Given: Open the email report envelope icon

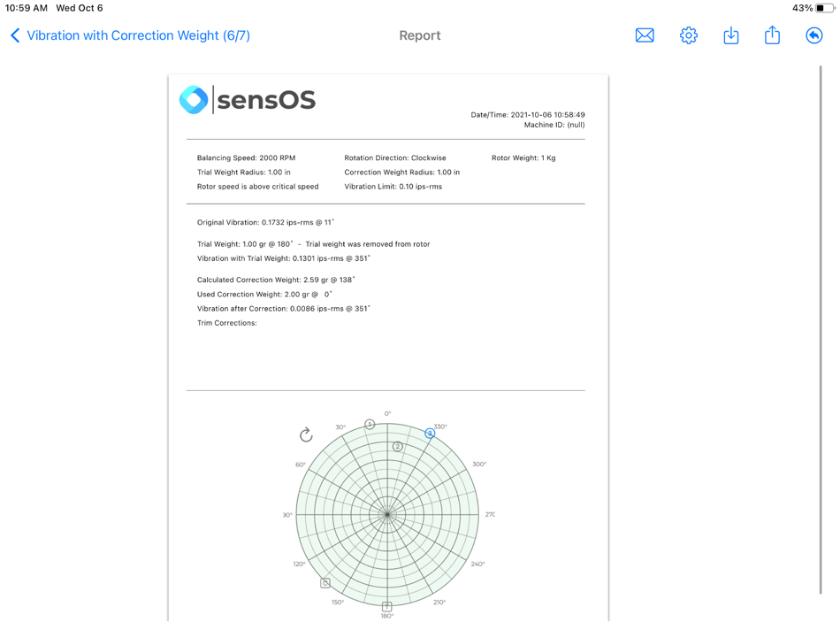Looking at the screenshot, I should 645,35.
